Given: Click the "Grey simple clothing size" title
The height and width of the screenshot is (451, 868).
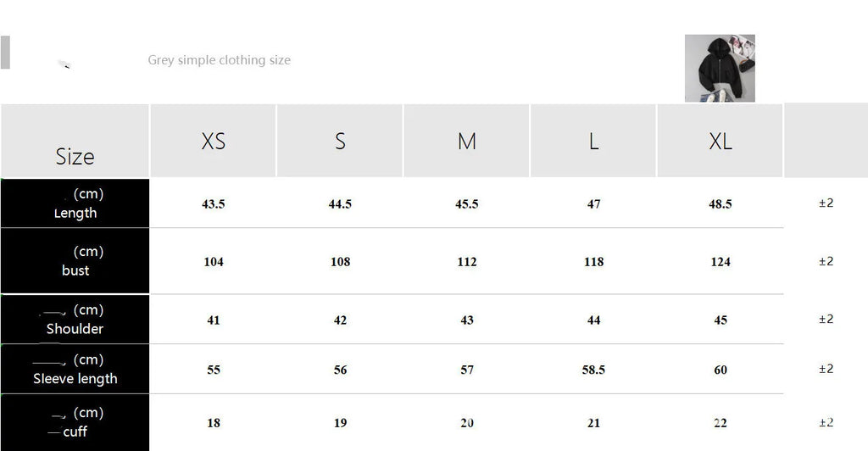Looking at the screenshot, I should (x=219, y=60).
